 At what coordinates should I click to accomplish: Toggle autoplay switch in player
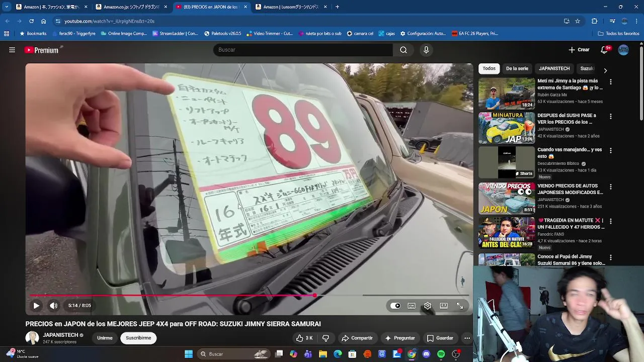pos(395,306)
